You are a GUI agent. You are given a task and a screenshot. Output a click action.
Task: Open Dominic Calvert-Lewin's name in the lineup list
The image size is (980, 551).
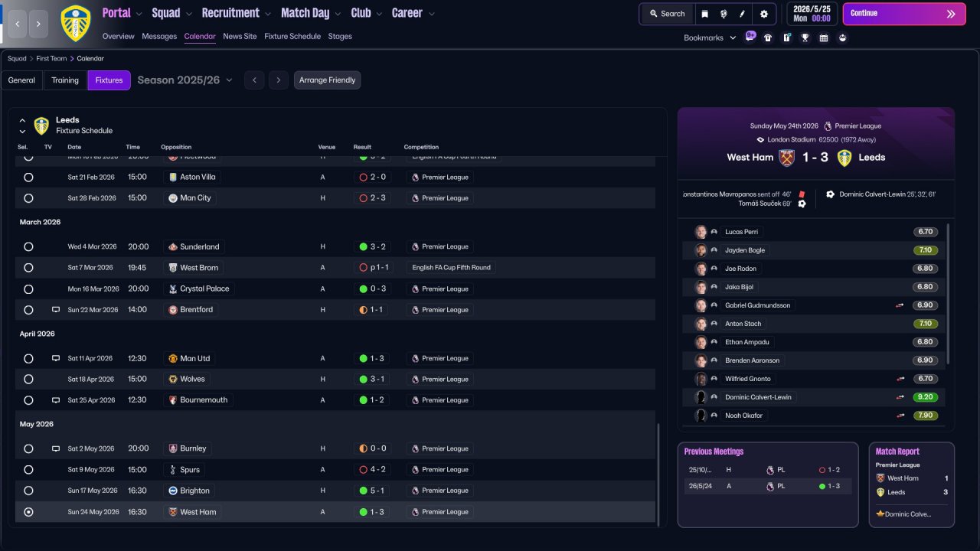(x=758, y=397)
